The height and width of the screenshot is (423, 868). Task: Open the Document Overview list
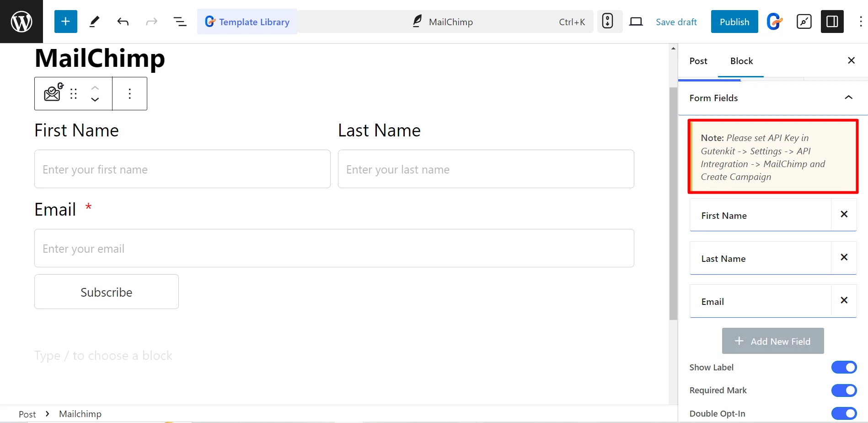click(x=180, y=22)
